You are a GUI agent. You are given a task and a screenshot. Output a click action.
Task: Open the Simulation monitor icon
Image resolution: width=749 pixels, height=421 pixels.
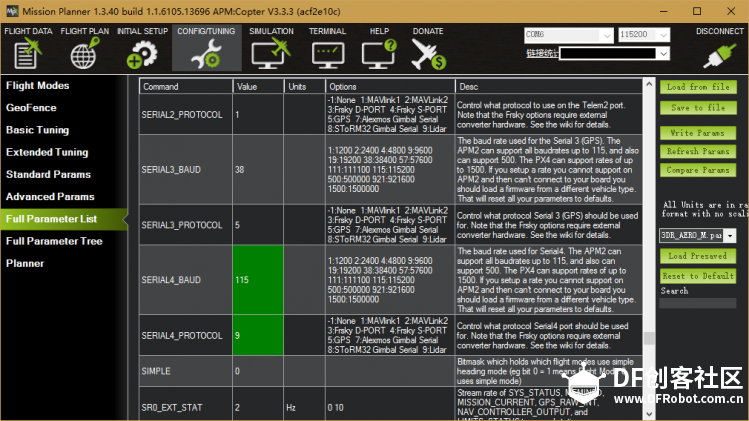coord(271,54)
